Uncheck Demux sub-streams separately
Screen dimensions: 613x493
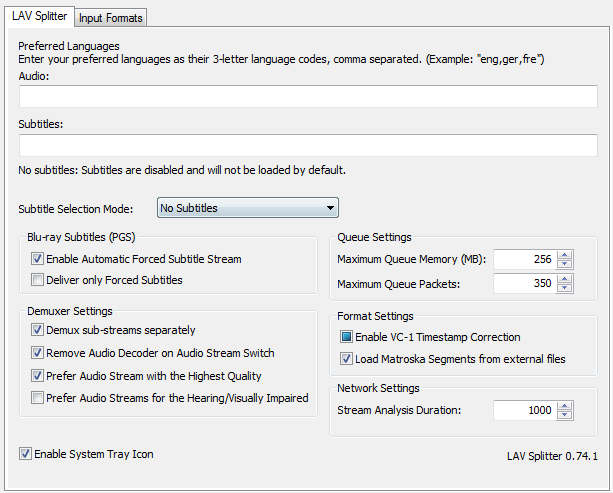pos(38,330)
